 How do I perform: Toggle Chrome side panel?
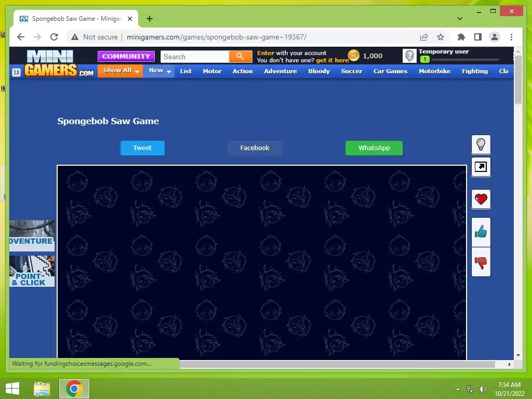(x=478, y=37)
